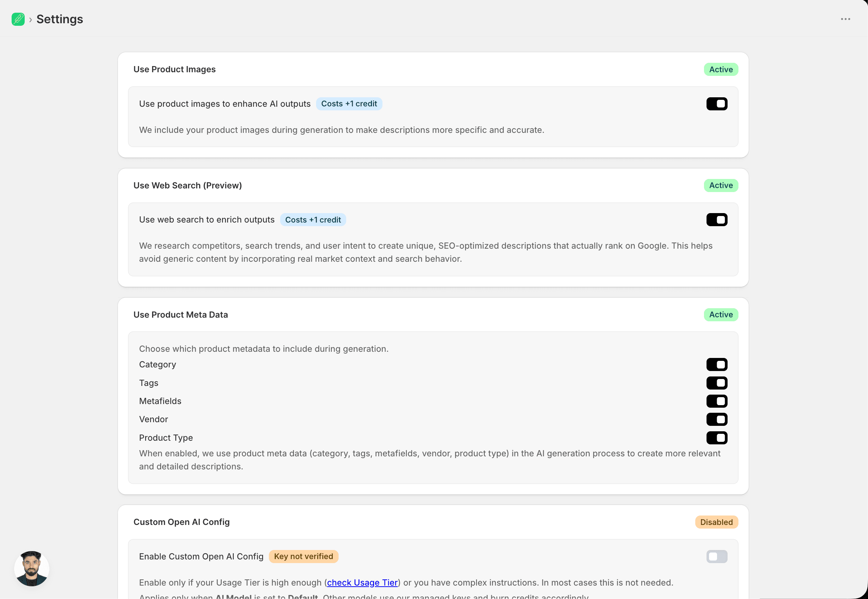Click the Use Product Images heading

tap(175, 69)
